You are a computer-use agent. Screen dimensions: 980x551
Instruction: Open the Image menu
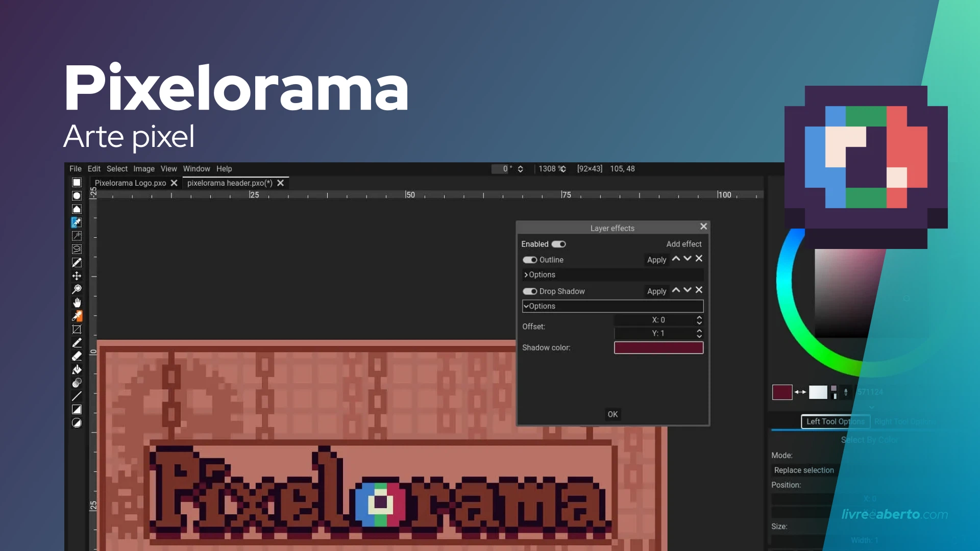(x=143, y=169)
